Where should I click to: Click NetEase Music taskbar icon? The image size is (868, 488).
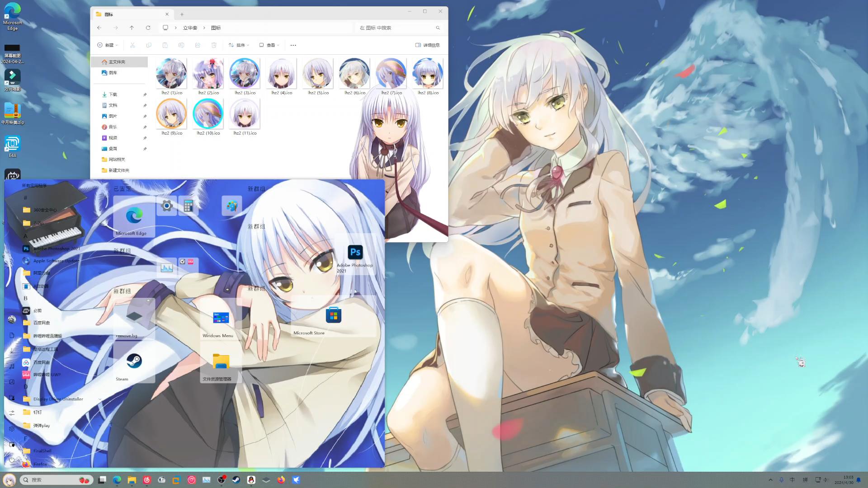click(147, 480)
